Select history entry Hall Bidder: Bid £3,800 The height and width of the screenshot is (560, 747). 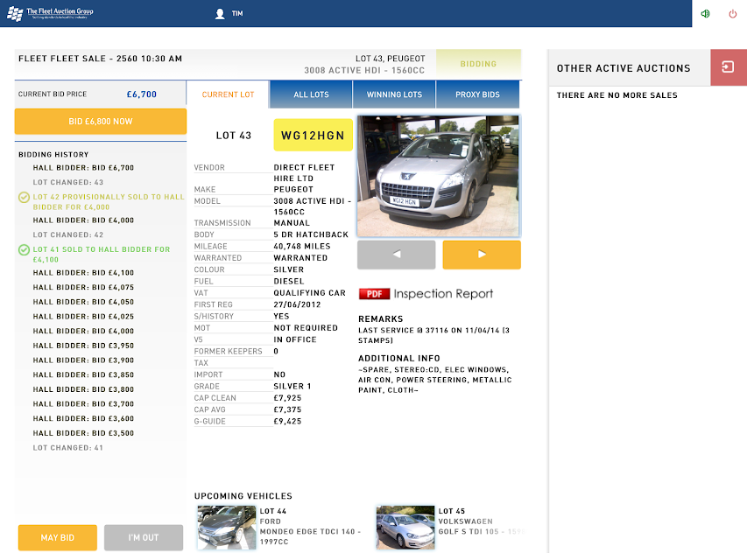83,389
